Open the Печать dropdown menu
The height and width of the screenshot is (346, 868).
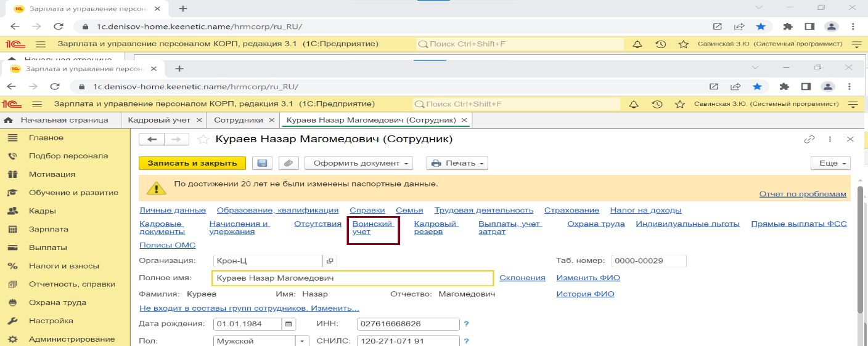[x=457, y=163]
